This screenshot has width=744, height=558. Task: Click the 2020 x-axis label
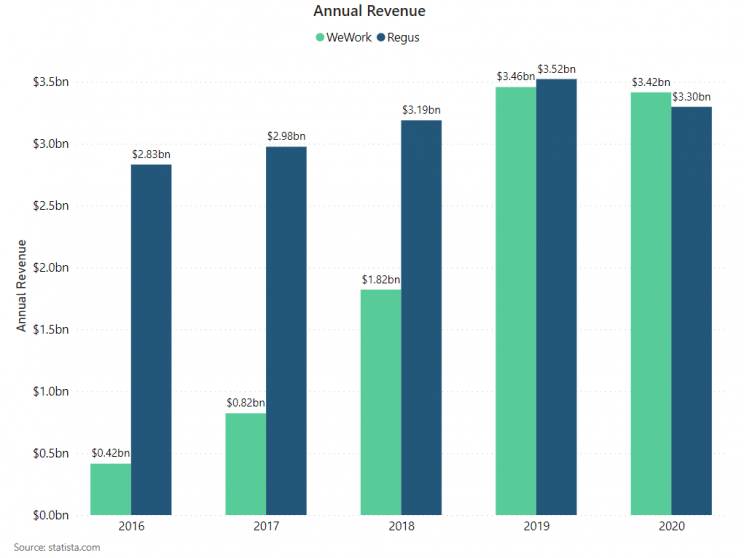point(671,526)
